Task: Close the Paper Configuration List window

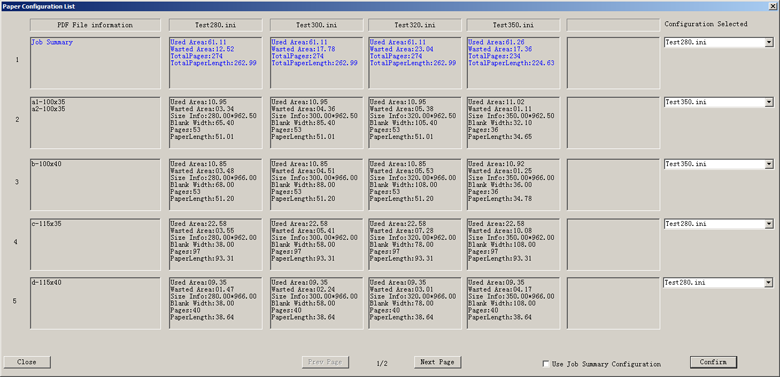Action: (774, 6)
